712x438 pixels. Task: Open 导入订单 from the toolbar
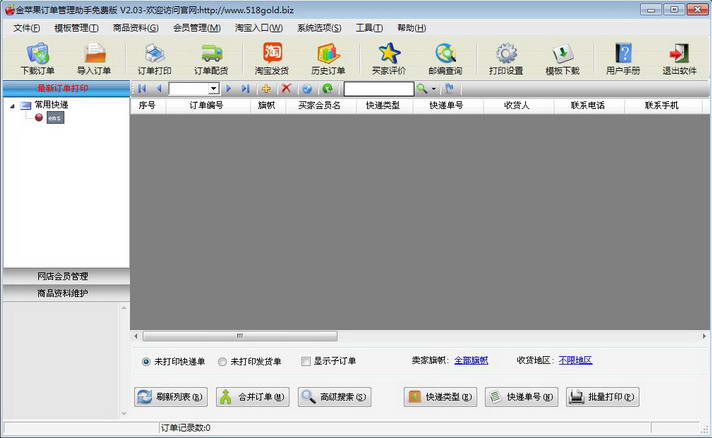pyautogui.click(x=94, y=59)
